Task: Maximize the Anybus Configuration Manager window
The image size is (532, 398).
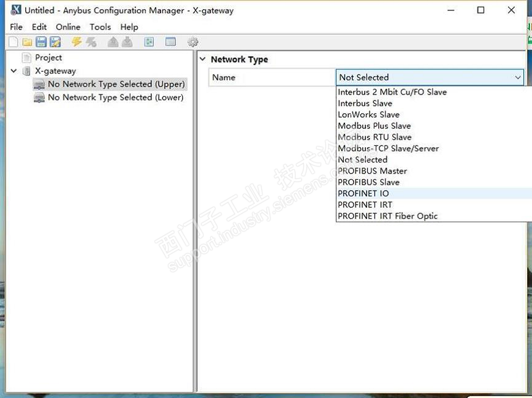Action: pos(481,10)
